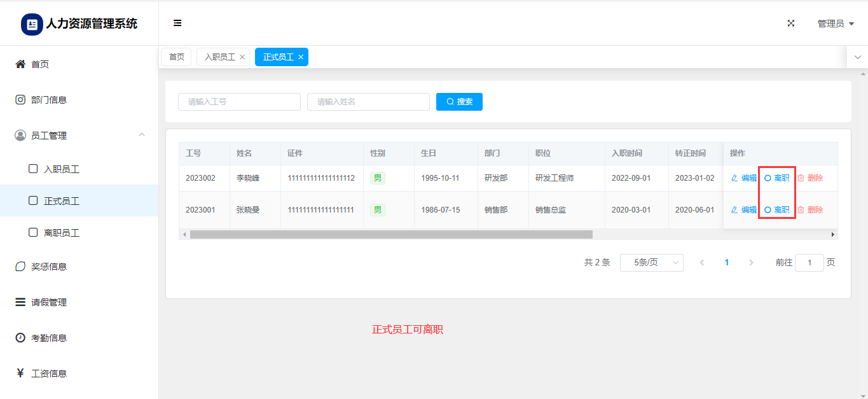Close the 正式员工 tab
Screen dimensions: 868x399
click(301, 57)
